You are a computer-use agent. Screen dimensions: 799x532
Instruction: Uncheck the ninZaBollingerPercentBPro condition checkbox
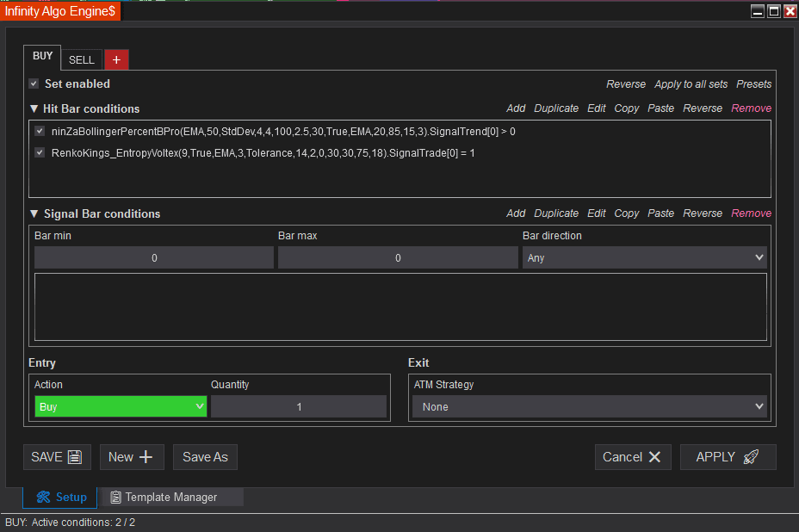tap(40, 132)
